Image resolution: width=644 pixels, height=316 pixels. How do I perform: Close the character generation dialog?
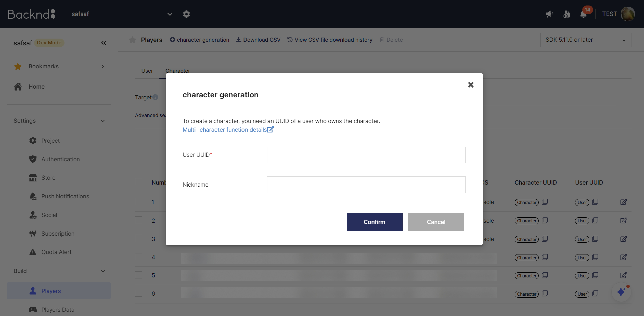(471, 85)
